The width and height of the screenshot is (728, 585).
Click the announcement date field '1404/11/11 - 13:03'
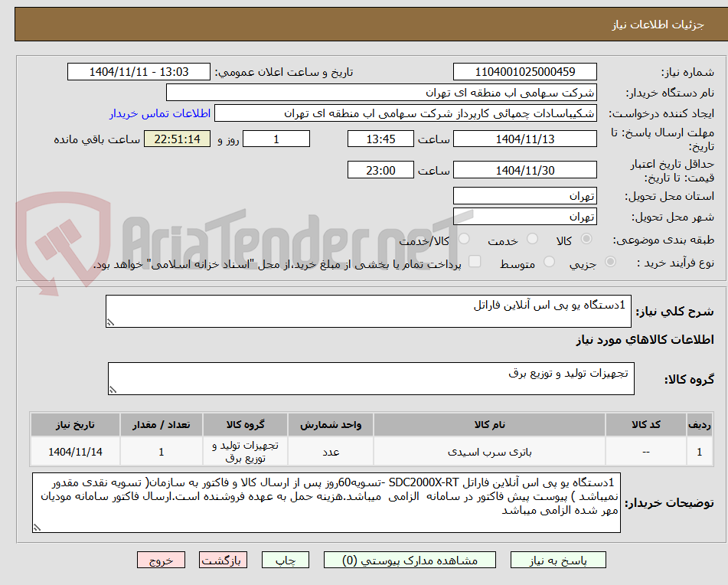pos(139,72)
